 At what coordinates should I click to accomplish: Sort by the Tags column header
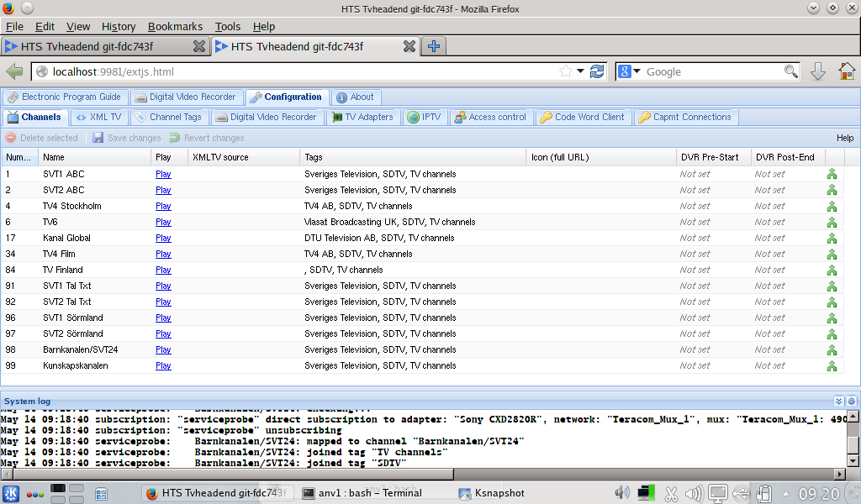(413, 157)
